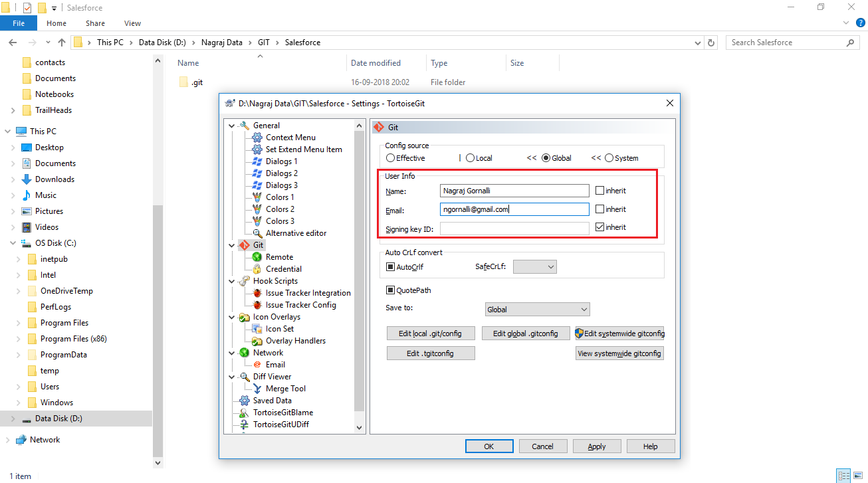
Task: Click the Edit local .git/config button
Action: [x=431, y=334]
